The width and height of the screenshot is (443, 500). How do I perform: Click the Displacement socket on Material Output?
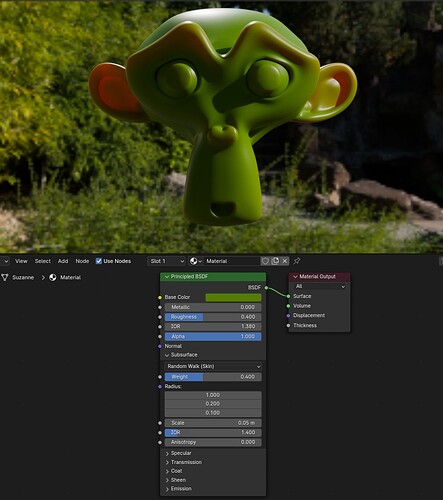288,315
